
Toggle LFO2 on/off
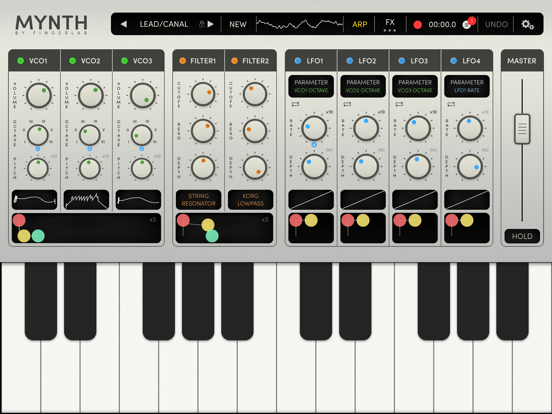coord(350,61)
